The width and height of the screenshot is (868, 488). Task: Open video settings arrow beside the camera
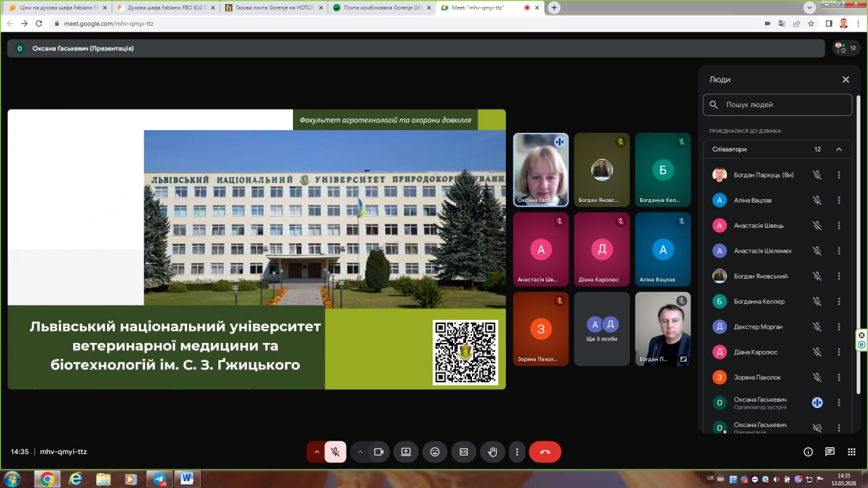[x=360, y=452]
